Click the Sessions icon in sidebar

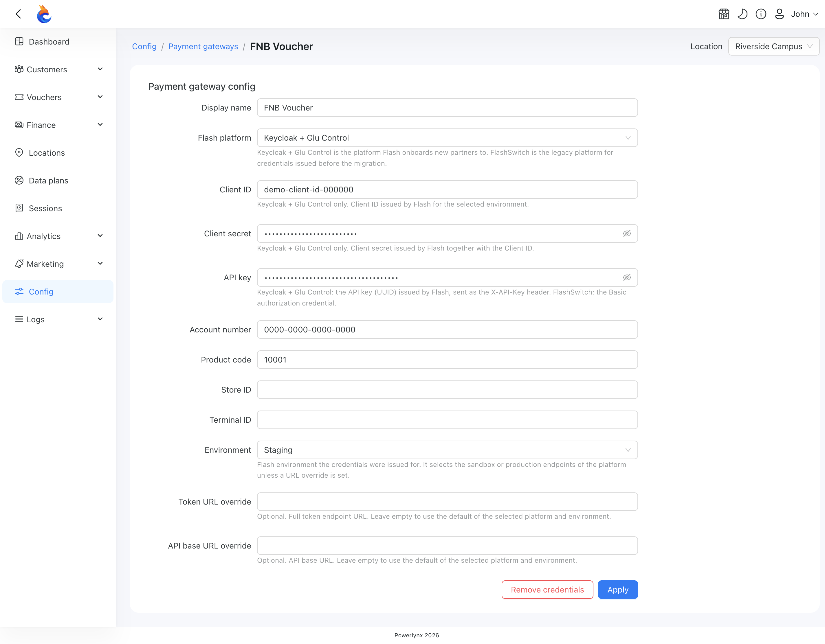pyautogui.click(x=19, y=208)
